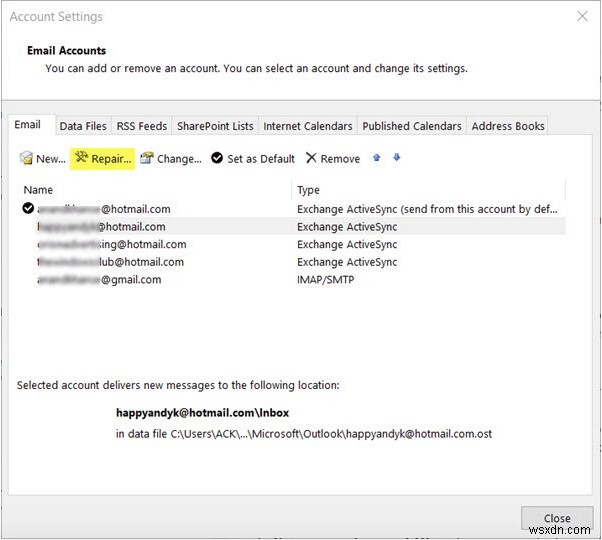
Task: Click the Remove X icon
Action: click(x=311, y=158)
